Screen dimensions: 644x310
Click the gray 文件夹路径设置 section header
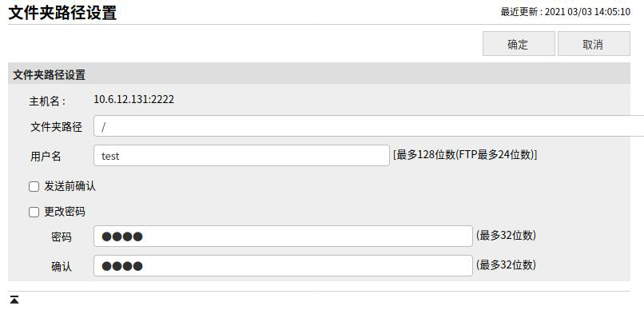[319, 74]
